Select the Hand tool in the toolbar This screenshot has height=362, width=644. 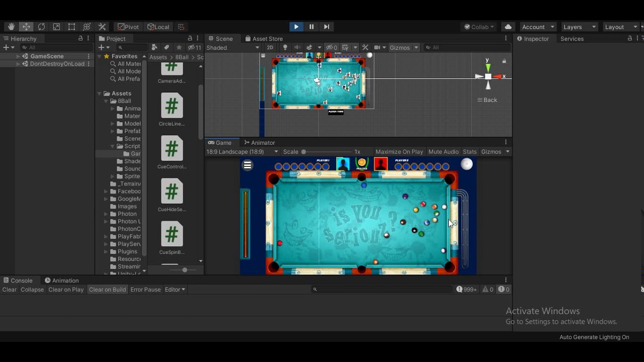click(x=11, y=27)
